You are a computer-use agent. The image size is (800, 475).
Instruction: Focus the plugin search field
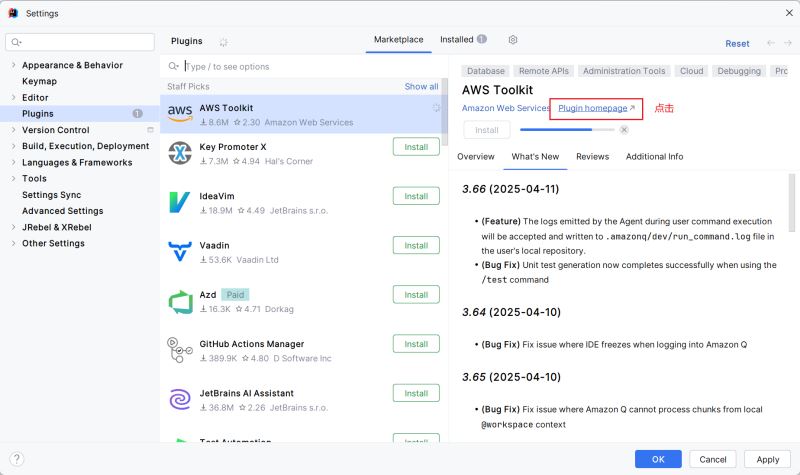304,66
